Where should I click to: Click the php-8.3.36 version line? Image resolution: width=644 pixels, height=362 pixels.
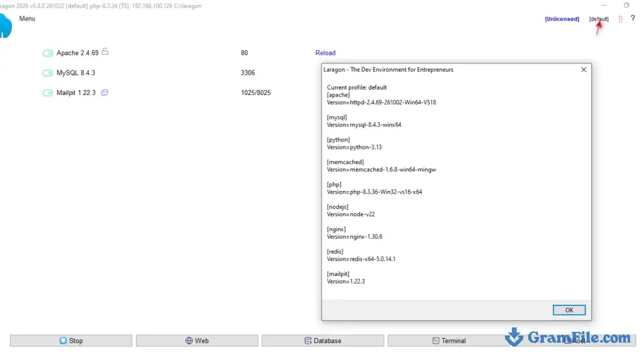374,192
